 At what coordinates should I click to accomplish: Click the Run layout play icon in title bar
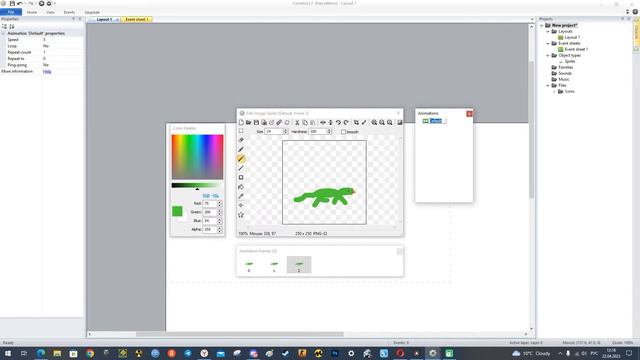tap(41, 3)
